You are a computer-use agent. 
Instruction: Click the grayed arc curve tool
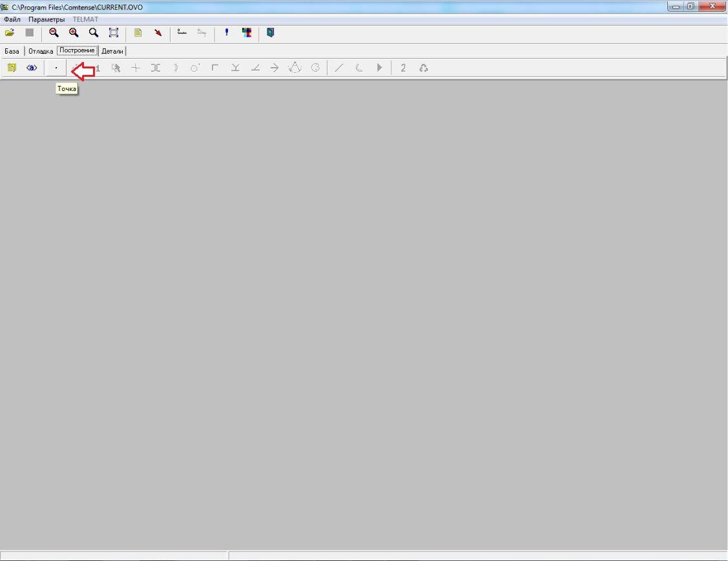point(359,68)
